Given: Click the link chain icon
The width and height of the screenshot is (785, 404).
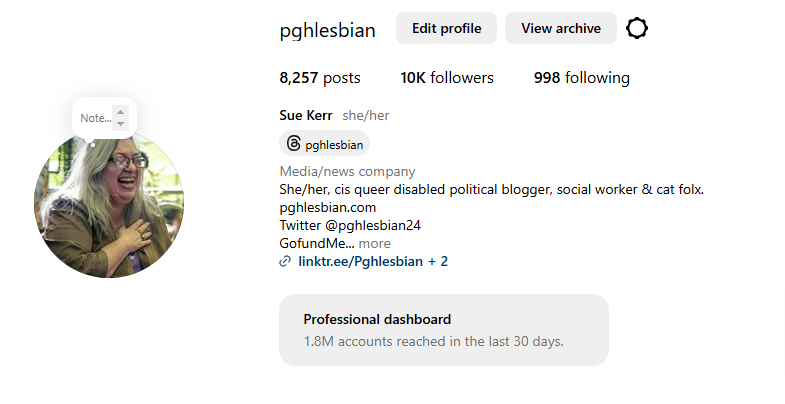Looking at the screenshot, I should point(286,262).
